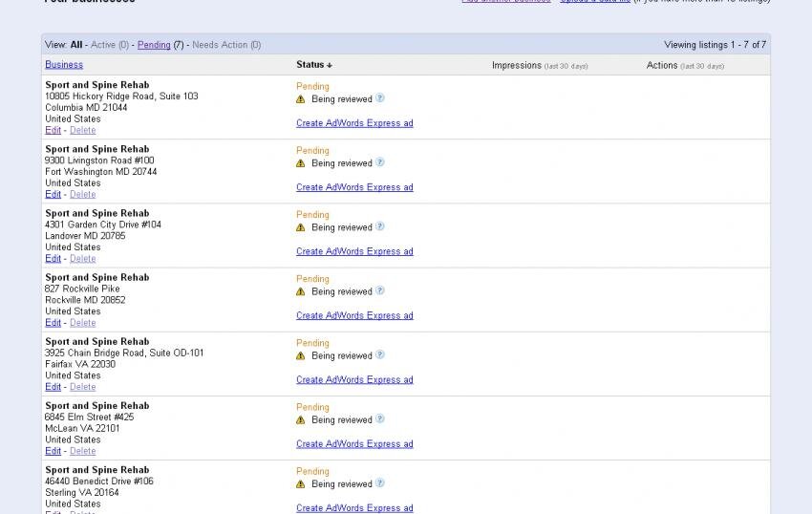Click warning icon in Fort Washington row
Image resolution: width=812 pixels, height=514 pixels.
pos(300,163)
